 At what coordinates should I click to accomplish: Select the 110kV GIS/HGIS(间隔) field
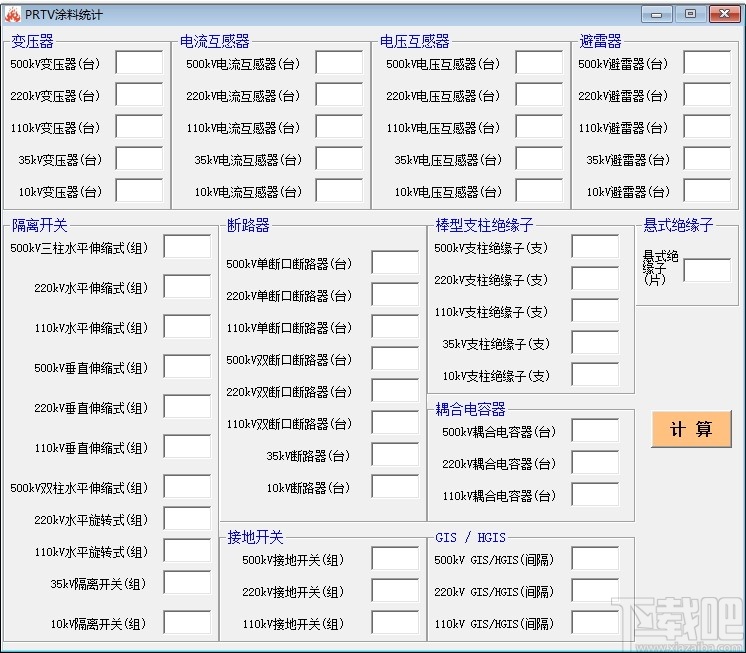point(595,622)
